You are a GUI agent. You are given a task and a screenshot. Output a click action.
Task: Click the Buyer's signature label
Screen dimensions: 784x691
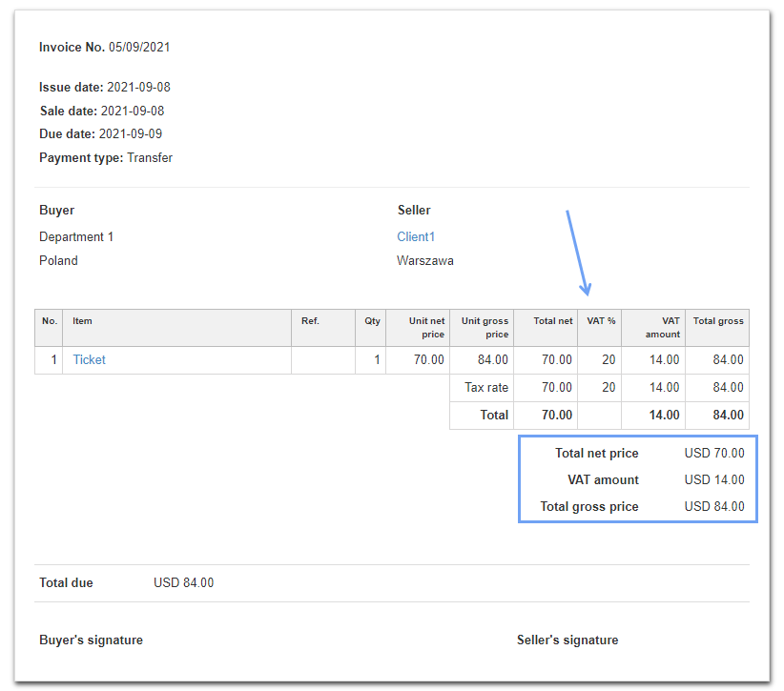tap(91, 640)
